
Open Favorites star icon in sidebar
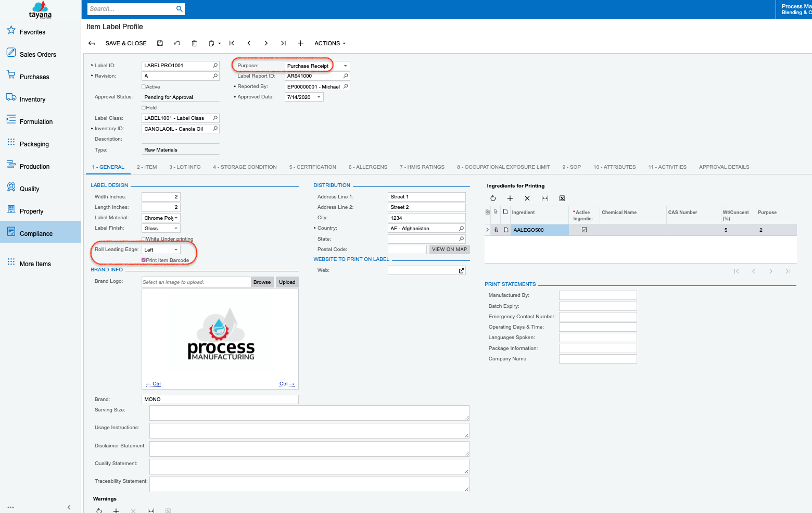point(11,30)
